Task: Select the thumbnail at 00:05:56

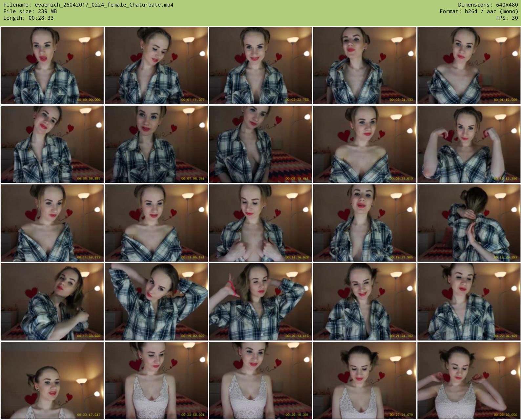Action: click(x=52, y=144)
